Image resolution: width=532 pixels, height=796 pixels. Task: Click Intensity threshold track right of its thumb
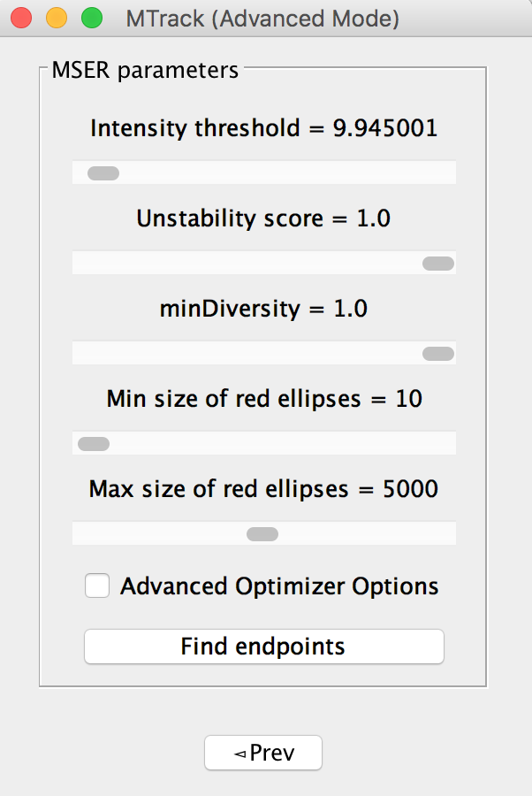coord(283,173)
